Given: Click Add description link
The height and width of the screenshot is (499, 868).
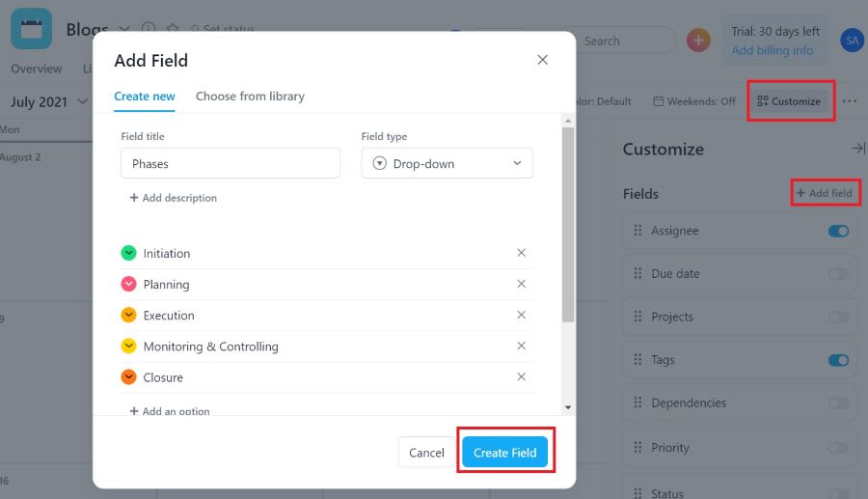Looking at the screenshot, I should point(174,198).
